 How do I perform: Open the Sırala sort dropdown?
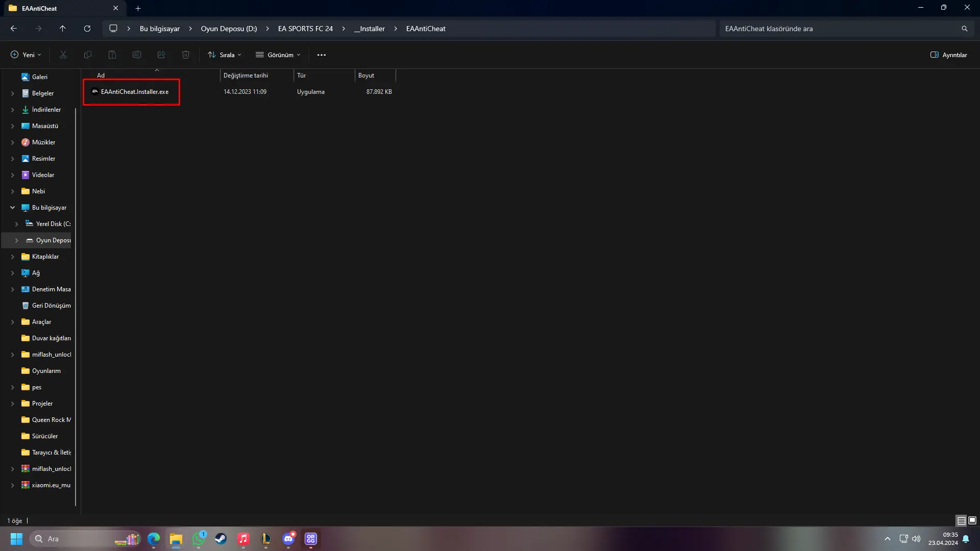click(225, 55)
